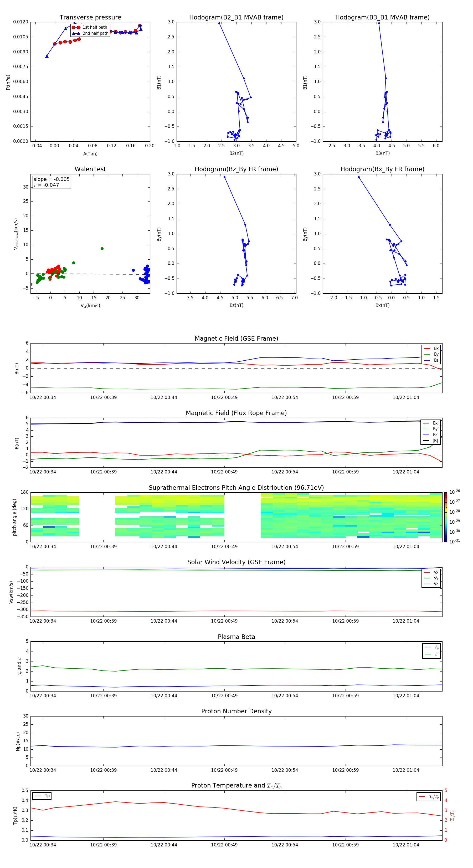Click the "Proton Number Density" title

[236, 711]
